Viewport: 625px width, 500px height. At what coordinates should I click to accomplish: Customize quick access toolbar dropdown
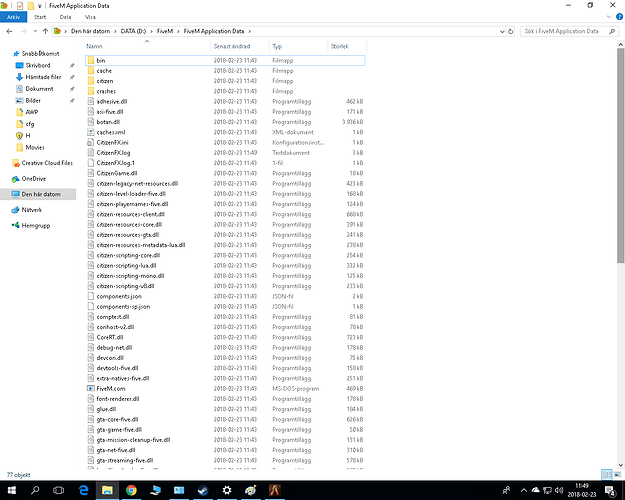(40, 6)
